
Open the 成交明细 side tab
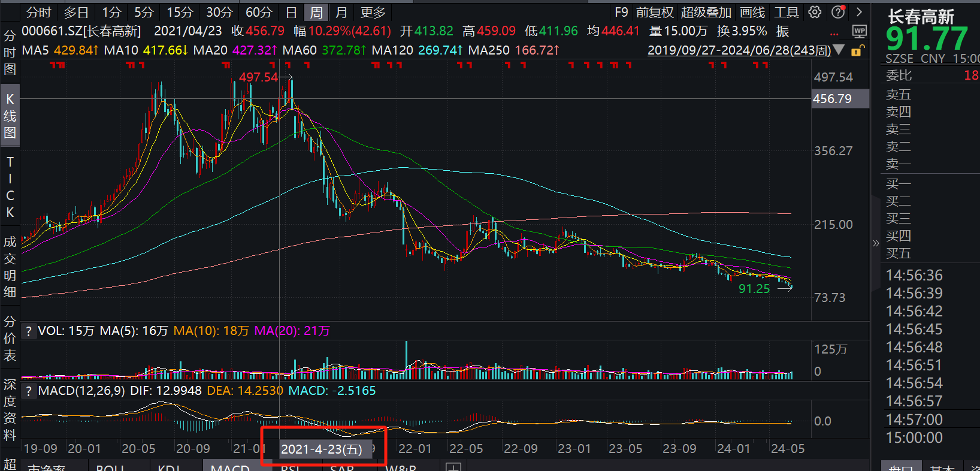pyautogui.click(x=10, y=267)
